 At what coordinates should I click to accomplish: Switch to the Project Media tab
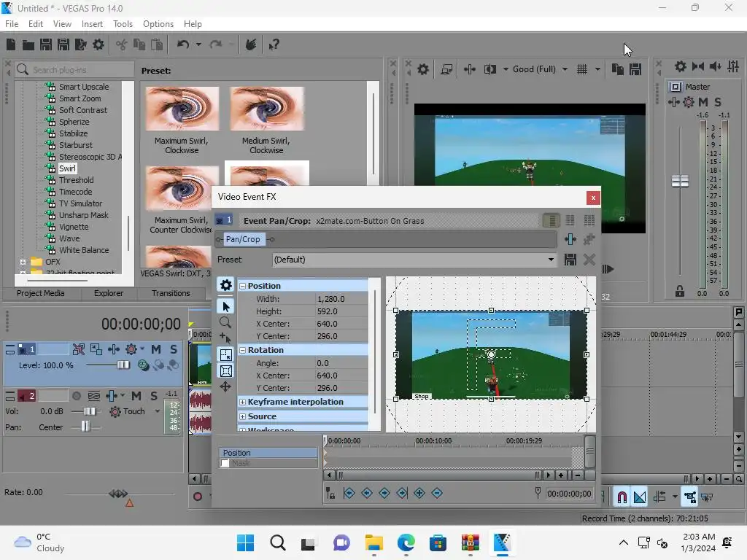(41, 293)
